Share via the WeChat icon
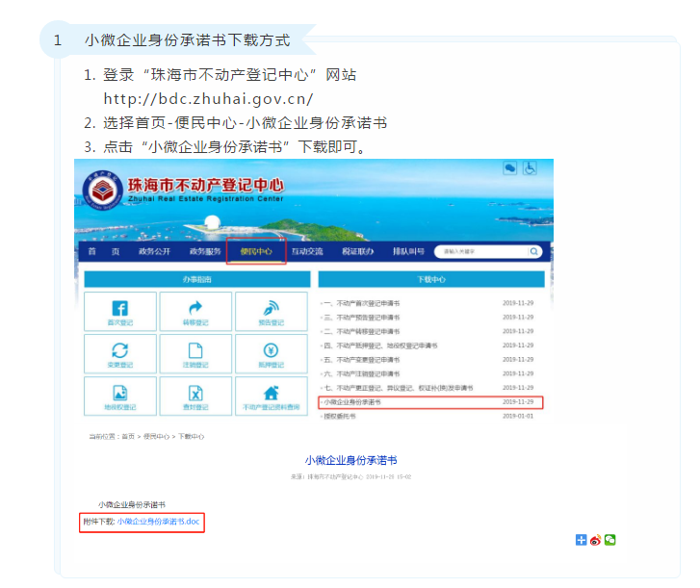The image size is (700, 588). 609,540
